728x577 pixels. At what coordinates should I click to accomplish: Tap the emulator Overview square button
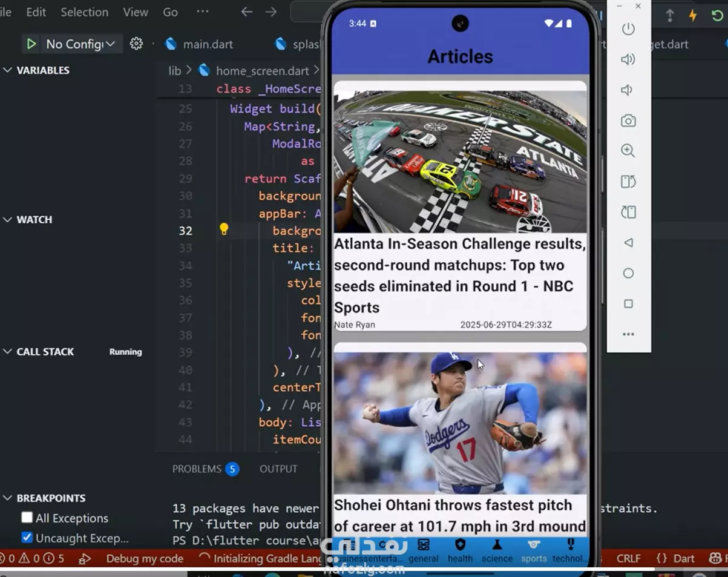(628, 304)
